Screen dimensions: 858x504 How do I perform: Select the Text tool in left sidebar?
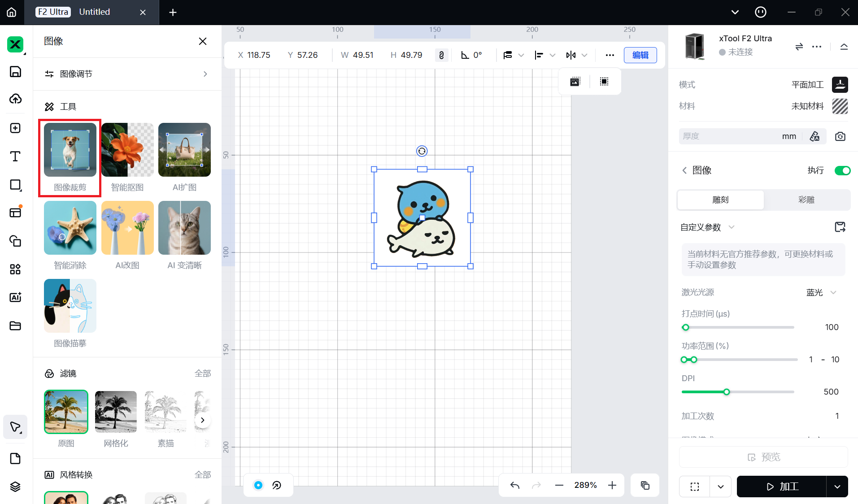click(x=15, y=156)
